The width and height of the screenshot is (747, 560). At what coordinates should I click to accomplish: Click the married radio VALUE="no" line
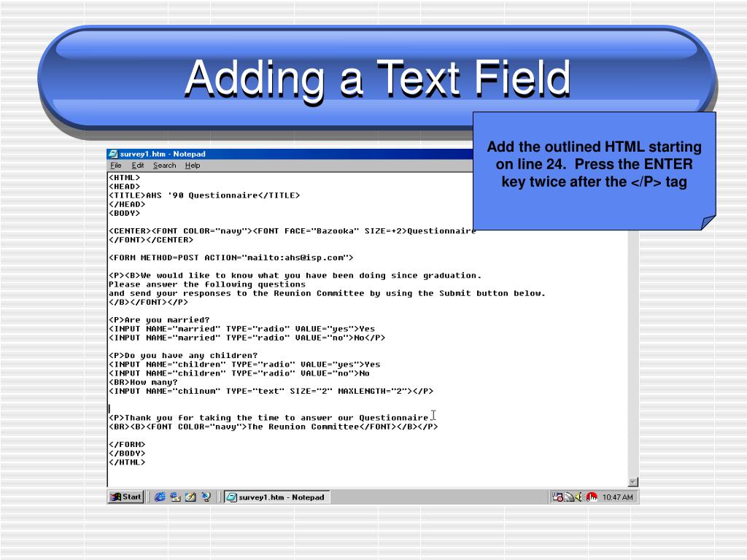coord(247,338)
